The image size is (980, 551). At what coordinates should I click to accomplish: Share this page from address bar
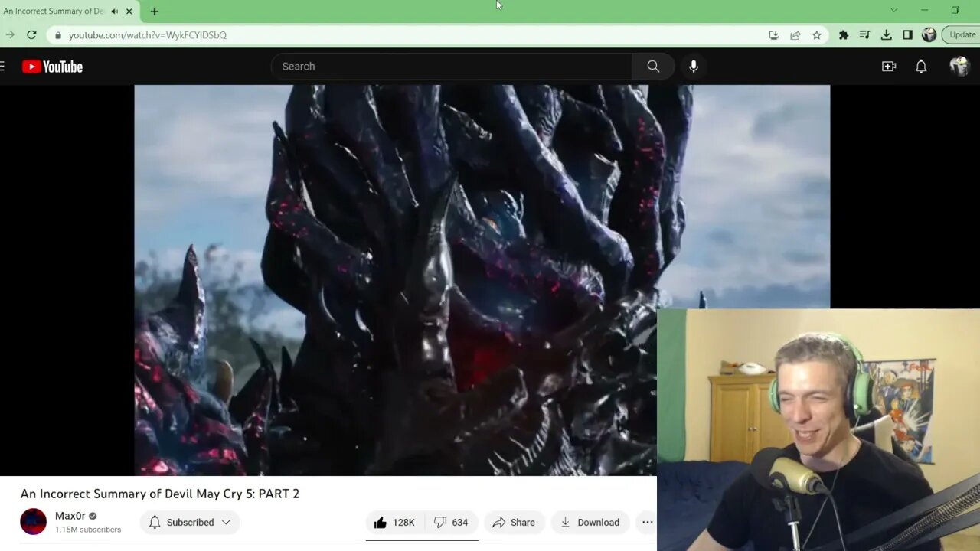click(x=795, y=35)
